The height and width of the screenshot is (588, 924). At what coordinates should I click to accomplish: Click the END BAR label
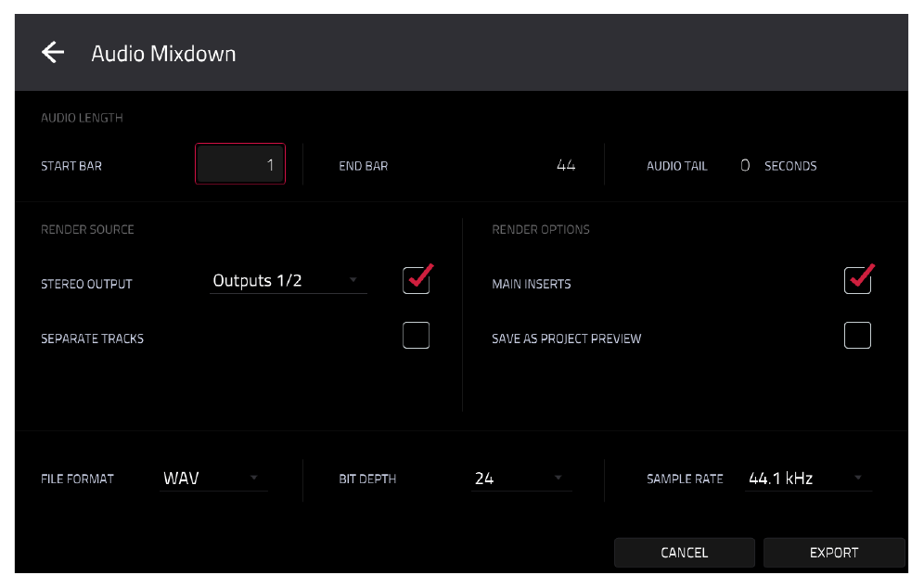[363, 166]
